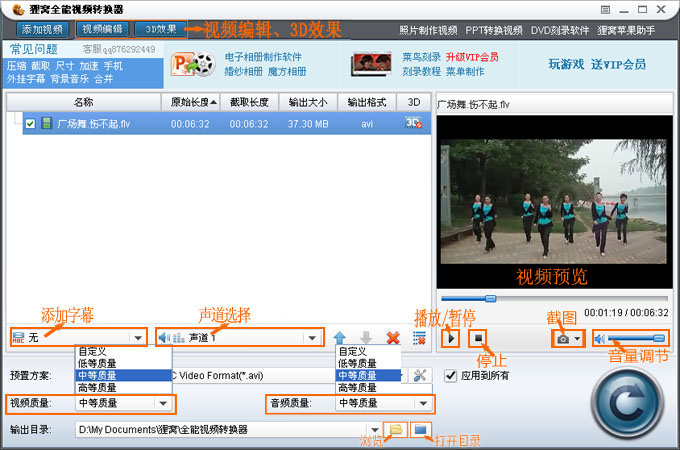This screenshot has height=450, width=680.
Task: Select 自定义 in video quality list
Action: click(124, 351)
